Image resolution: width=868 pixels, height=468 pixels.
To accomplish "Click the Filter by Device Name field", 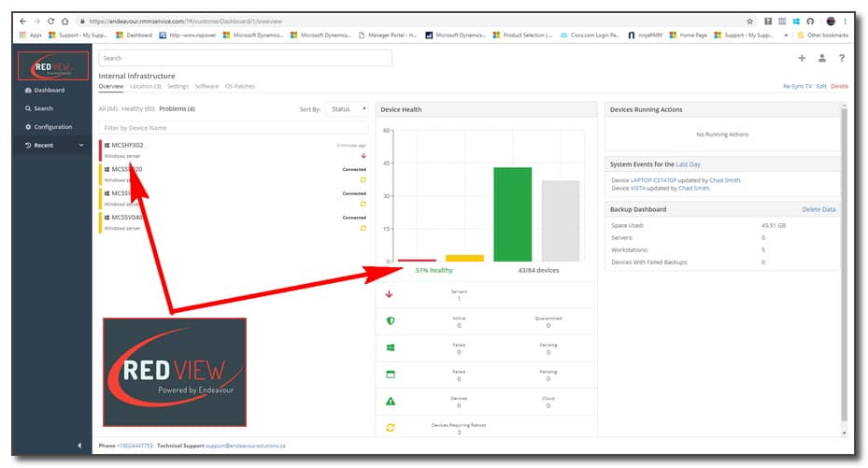I will 234,127.
